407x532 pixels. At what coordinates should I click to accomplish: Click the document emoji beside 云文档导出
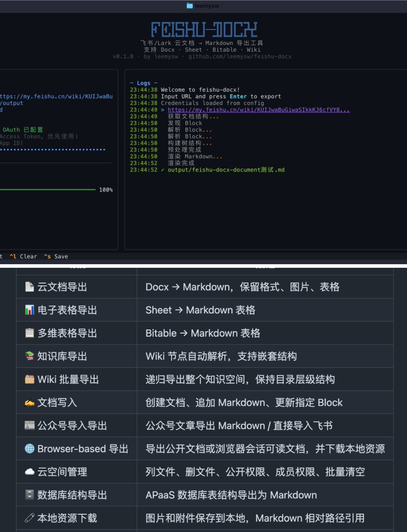(x=29, y=287)
